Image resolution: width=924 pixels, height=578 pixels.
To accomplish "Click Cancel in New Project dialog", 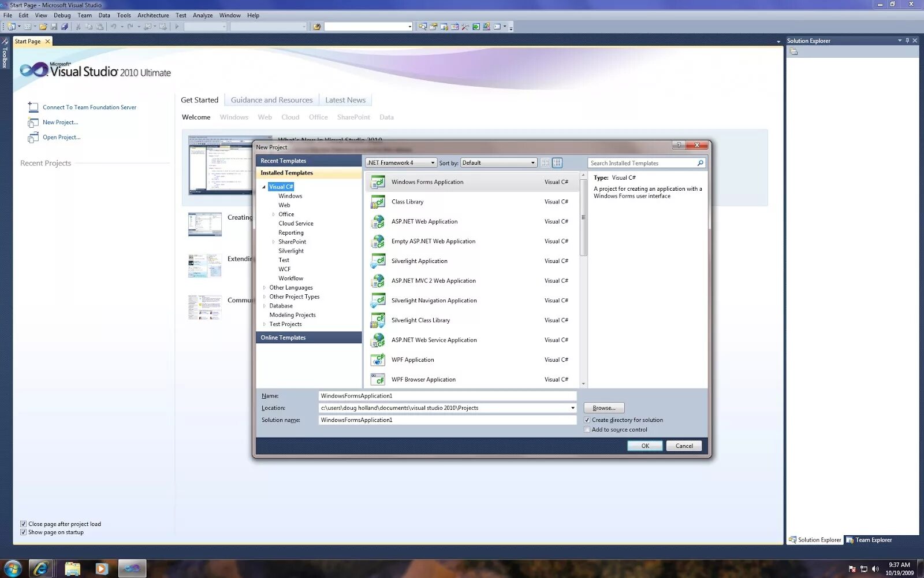I will (x=684, y=446).
